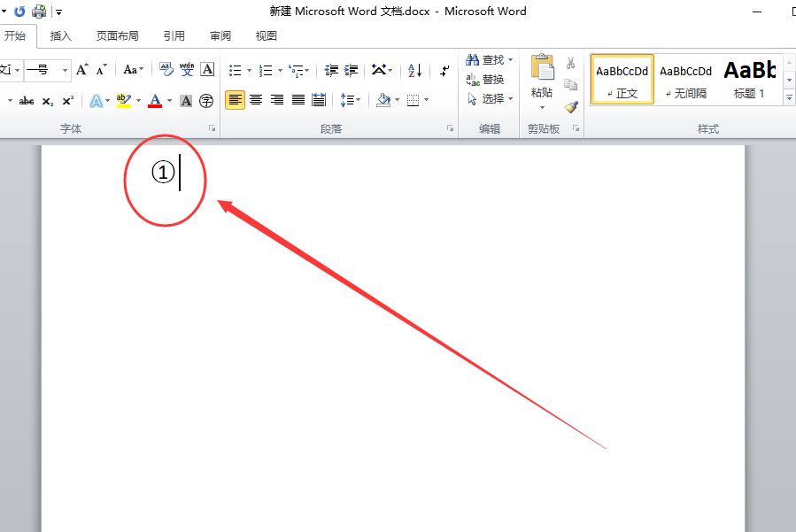
Task: Toggle strikethrough abc formatting
Action: pos(27,101)
